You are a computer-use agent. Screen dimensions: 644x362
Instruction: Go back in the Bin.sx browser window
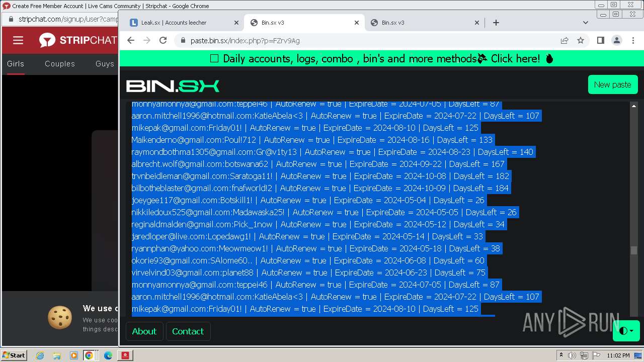pos(131,40)
